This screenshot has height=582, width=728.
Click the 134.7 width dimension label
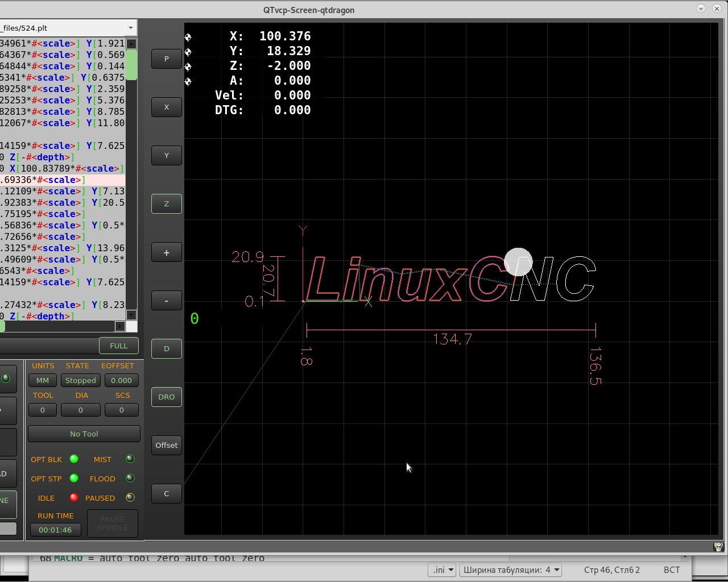(453, 339)
